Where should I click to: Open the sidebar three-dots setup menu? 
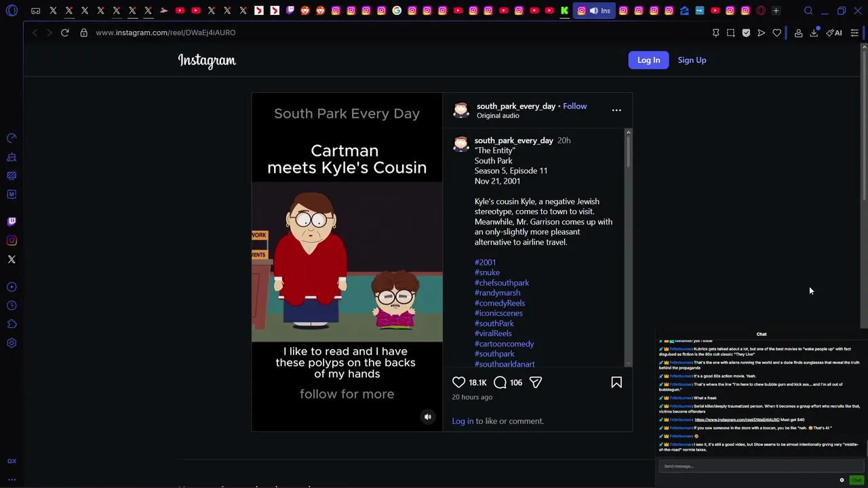12,480
